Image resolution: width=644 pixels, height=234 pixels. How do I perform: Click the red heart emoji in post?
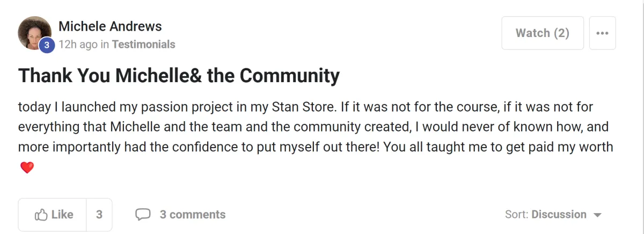(x=27, y=168)
